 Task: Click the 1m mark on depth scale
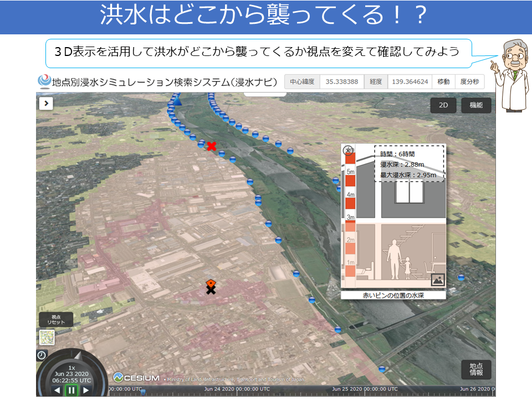350,262
